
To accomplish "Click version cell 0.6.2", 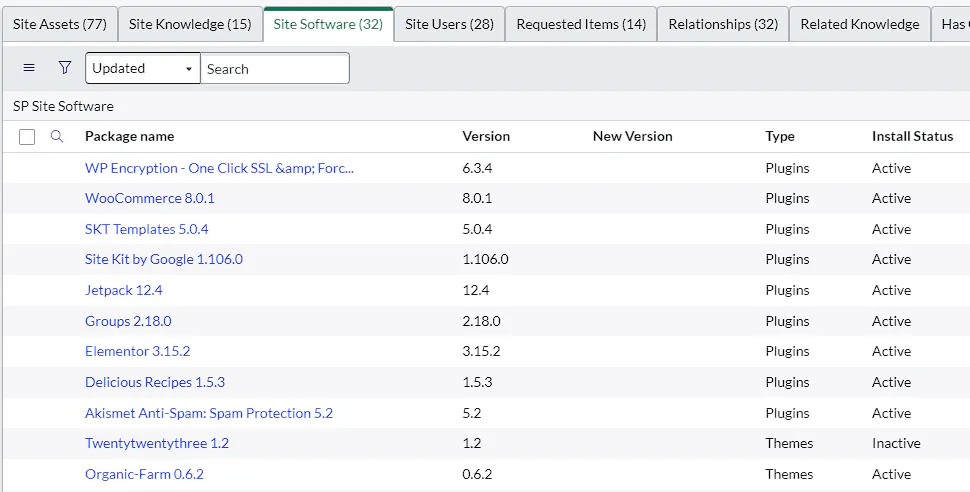I will pos(477,475).
